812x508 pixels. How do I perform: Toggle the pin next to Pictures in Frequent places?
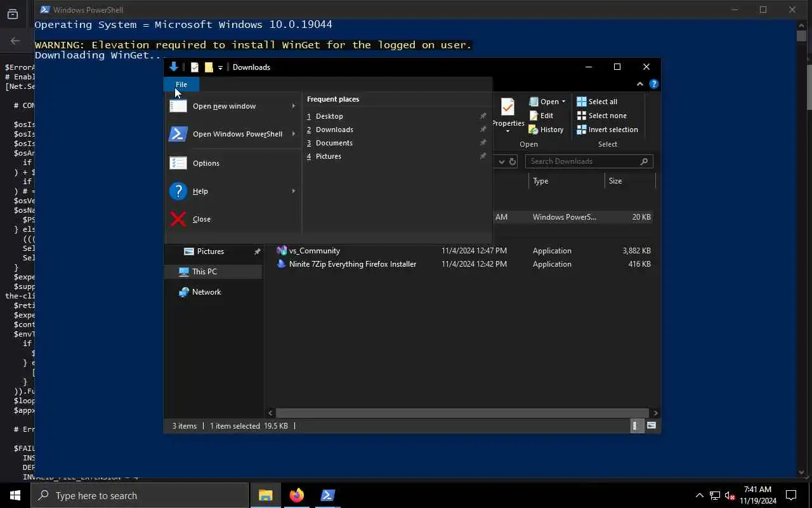click(483, 156)
